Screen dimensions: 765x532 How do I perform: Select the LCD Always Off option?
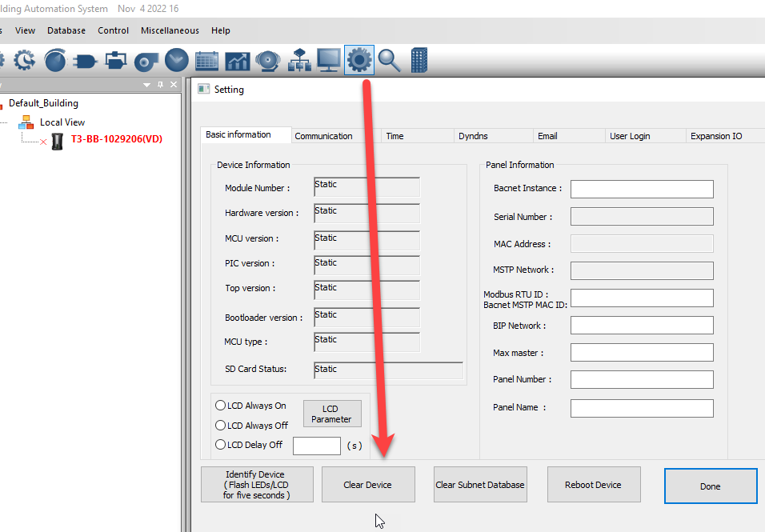(x=221, y=426)
